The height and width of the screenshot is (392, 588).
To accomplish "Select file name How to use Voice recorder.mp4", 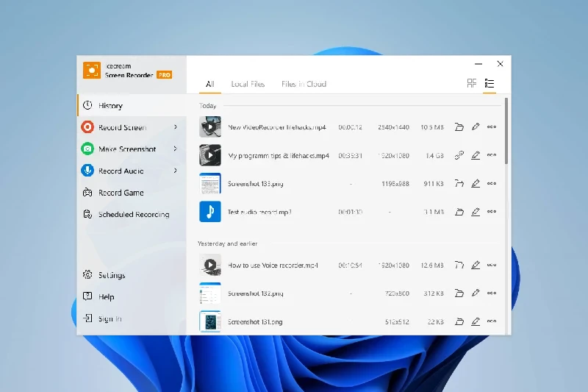I will tap(273, 266).
